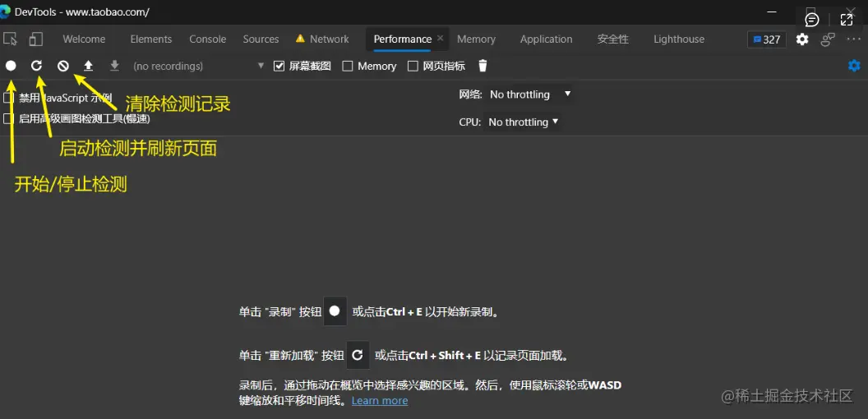
Task: Toggle the device emulation icon
Action: tap(36, 39)
